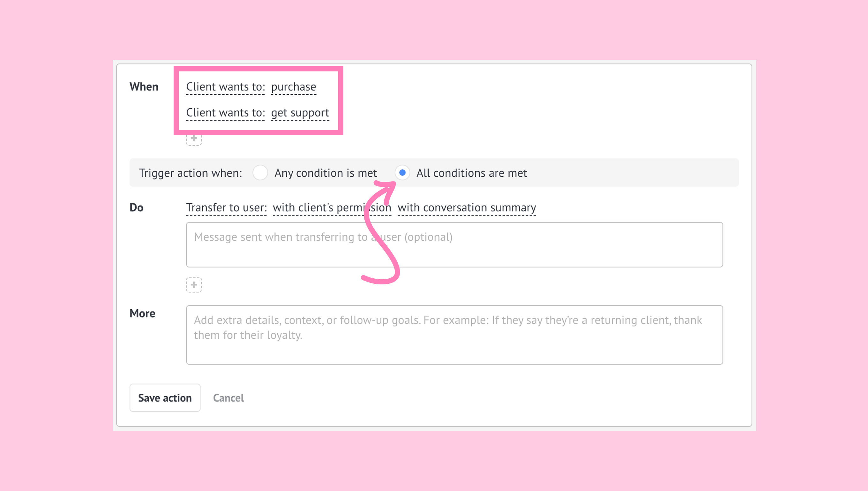The width and height of the screenshot is (868, 491).
Task: Add another action under Do
Action: pos(194,285)
